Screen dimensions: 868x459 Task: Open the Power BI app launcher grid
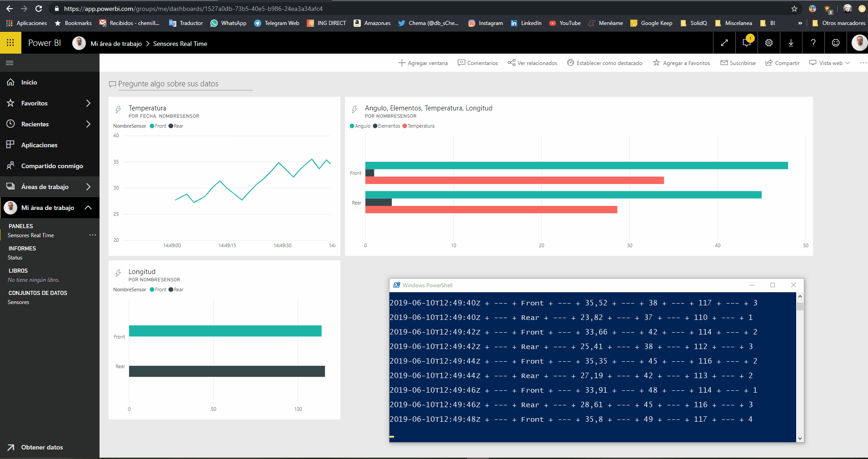[10, 43]
